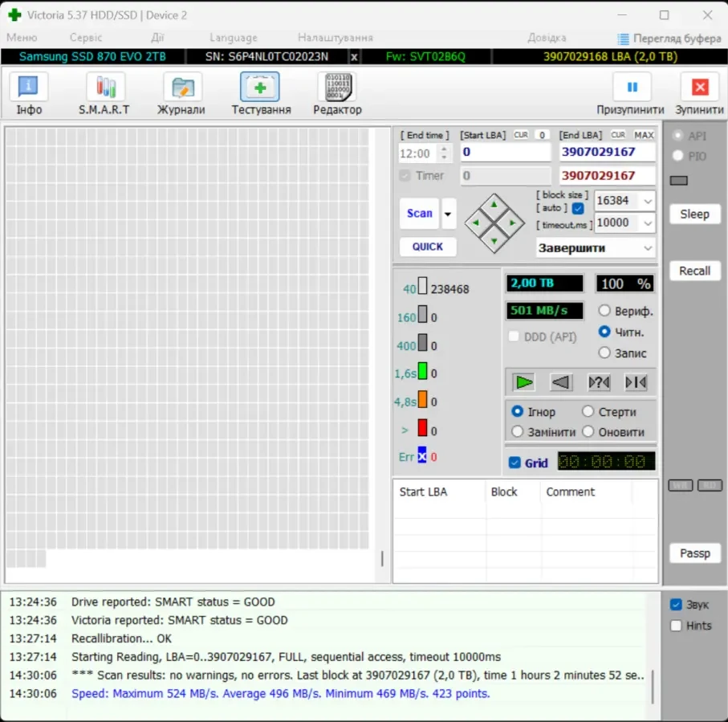Toggle the Звук sound checkbox
The height and width of the screenshot is (722, 728).
click(676, 605)
